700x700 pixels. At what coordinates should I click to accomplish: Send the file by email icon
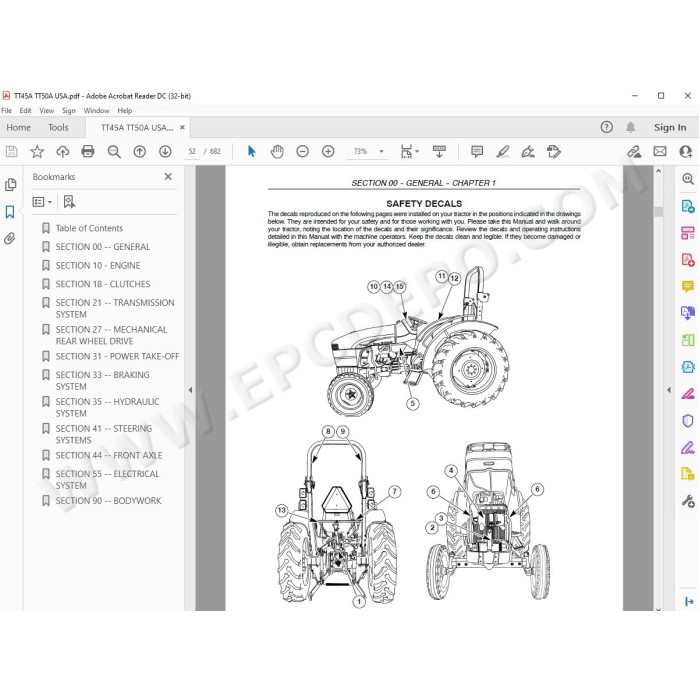pos(660,152)
